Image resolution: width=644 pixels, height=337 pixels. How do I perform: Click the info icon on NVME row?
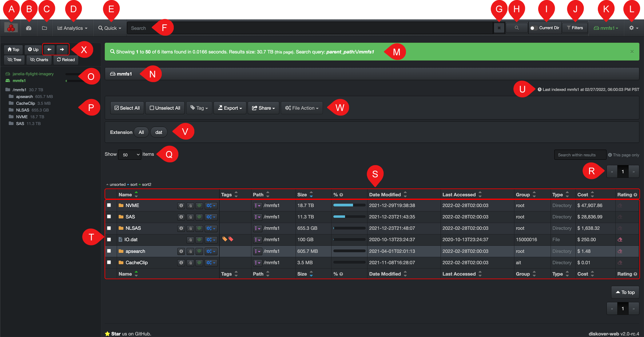tap(181, 205)
